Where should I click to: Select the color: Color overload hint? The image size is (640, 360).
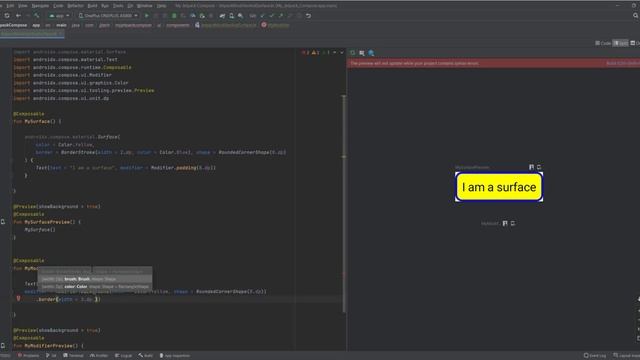[x=95, y=287]
